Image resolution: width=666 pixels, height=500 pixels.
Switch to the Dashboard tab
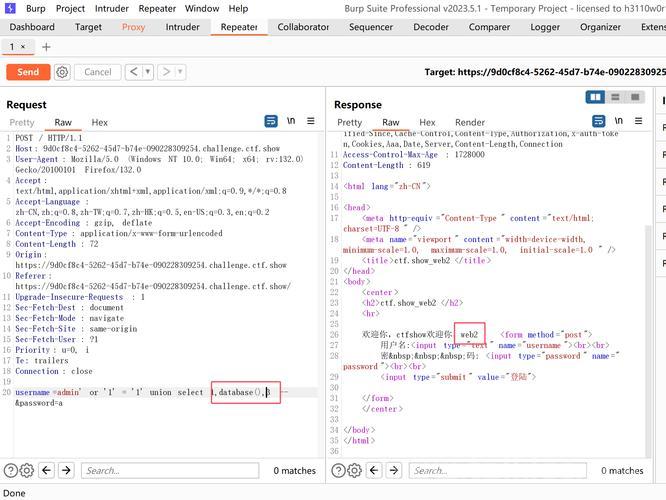click(x=32, y=27)
